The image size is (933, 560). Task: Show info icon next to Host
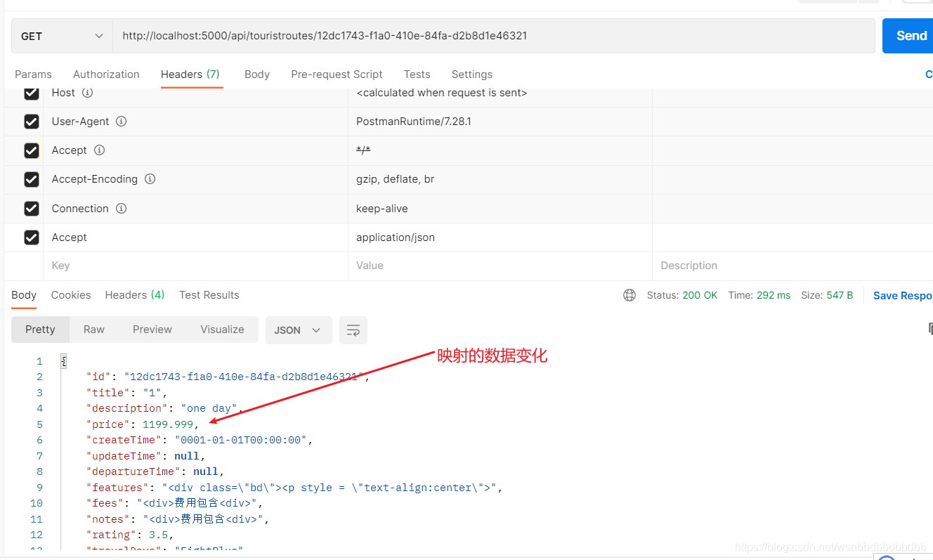click(x=87, y=93)
